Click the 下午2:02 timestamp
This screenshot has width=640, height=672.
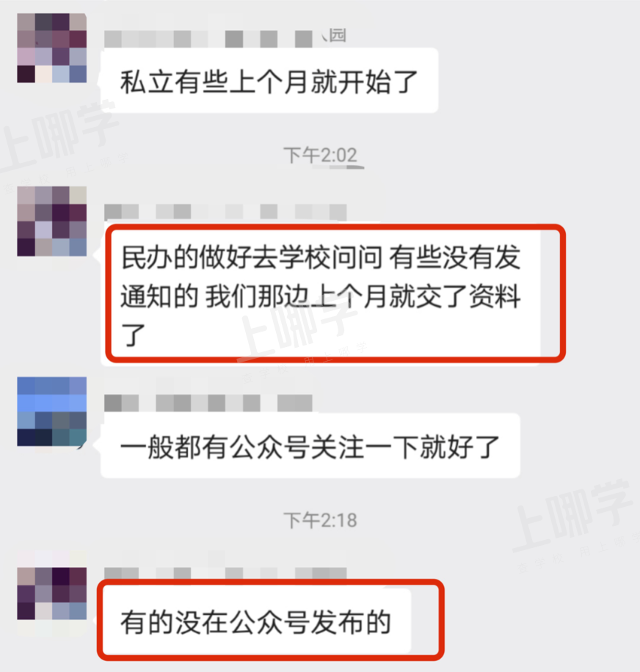320,155
